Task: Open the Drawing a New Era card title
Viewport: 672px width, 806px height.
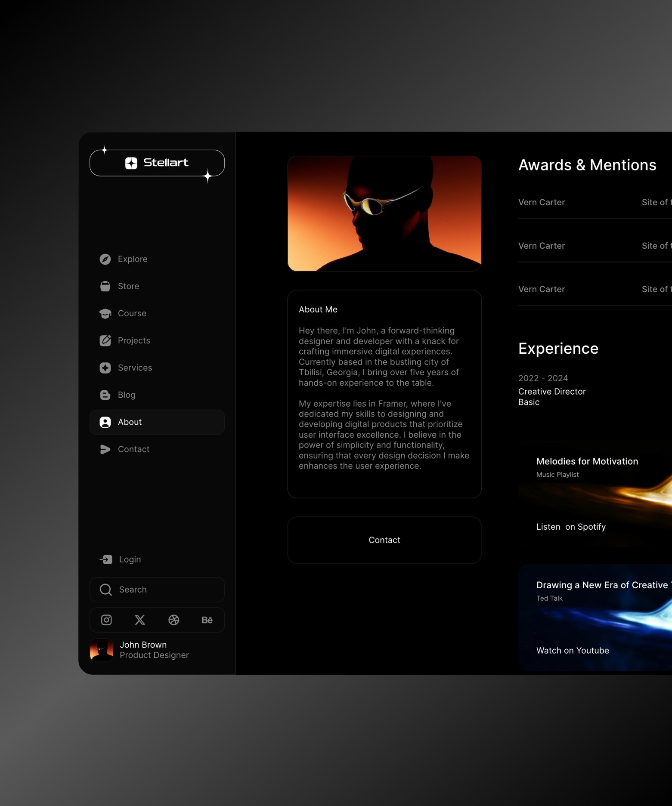Action: 604,585
